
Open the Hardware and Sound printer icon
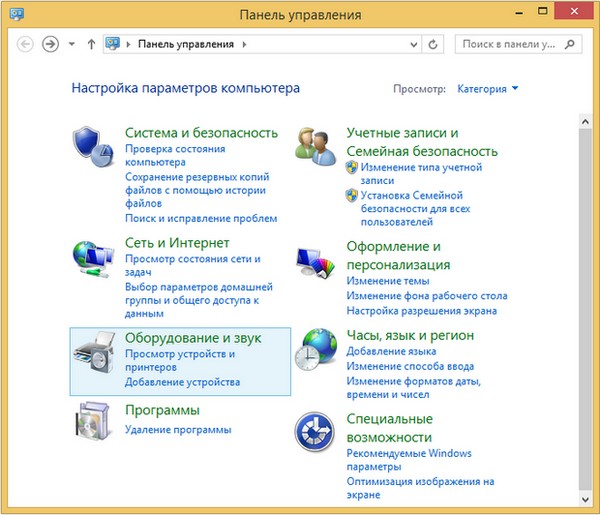click(x=94, y=352)
